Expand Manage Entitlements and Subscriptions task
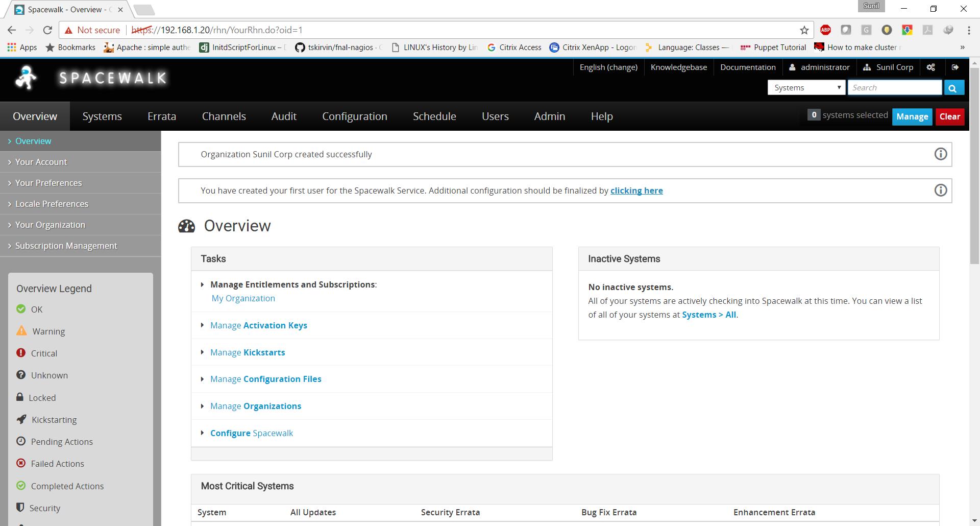This screenshot has height=526, width=980. pyautogui.click(x=203, y=284)
